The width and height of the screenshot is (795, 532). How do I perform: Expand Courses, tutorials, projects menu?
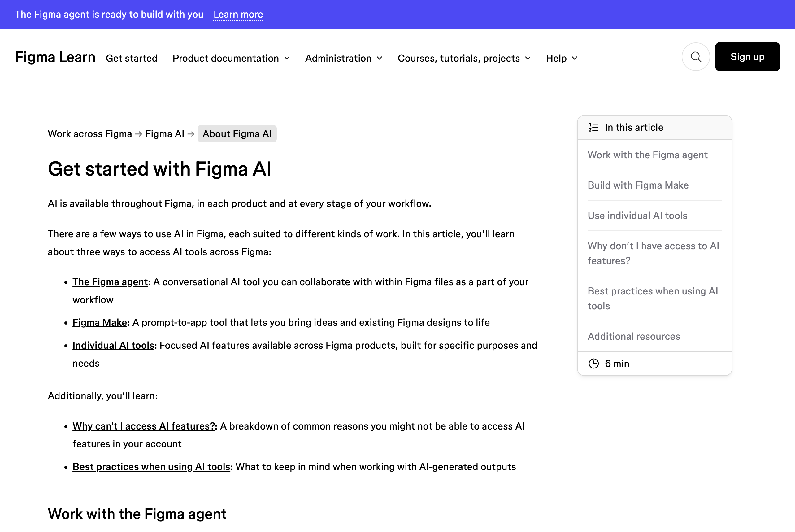(464, 58)
